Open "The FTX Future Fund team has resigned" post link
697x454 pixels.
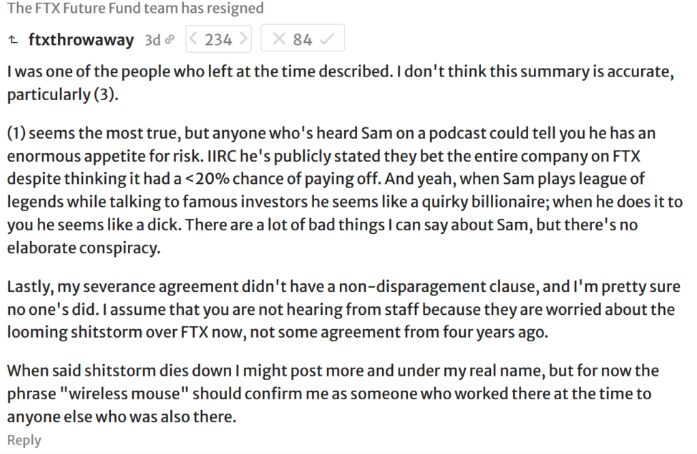pos(136,8)
